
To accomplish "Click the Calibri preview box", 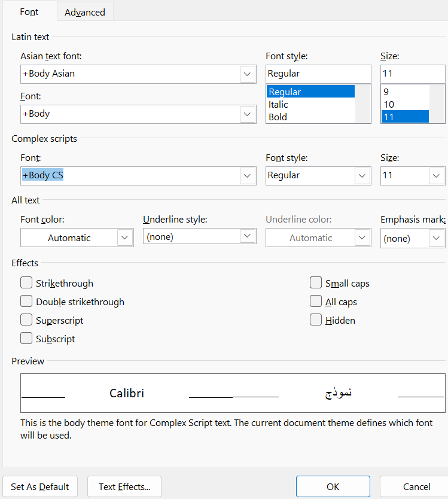I will [233, 393].
